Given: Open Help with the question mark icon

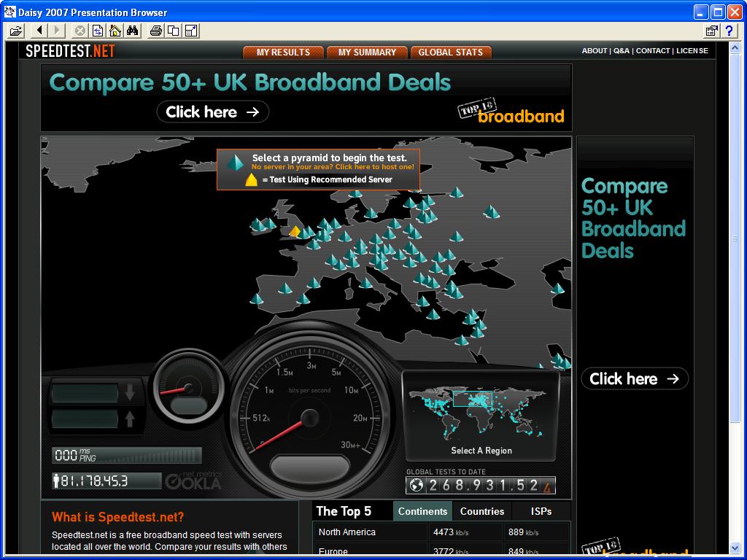Looking at the screenshot, I should (729, 31).
